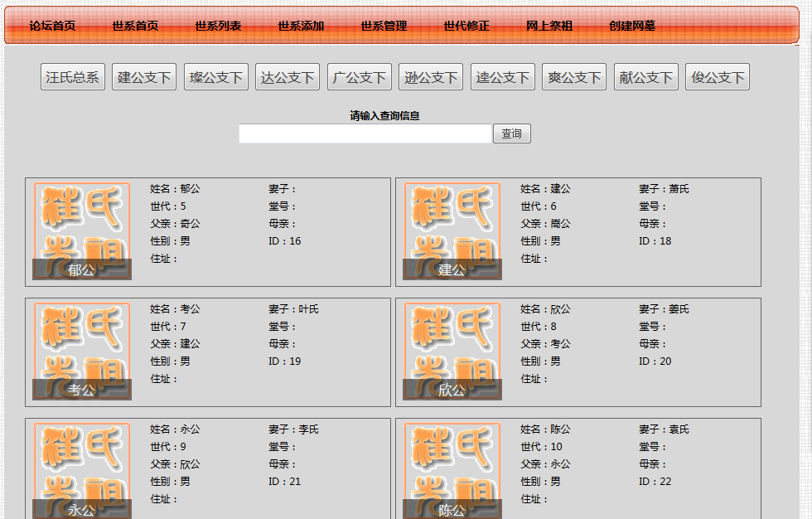The image size is (812, 519).
Task: Open the 郁公 ancestor thumbnail
Action: (82, 231)
